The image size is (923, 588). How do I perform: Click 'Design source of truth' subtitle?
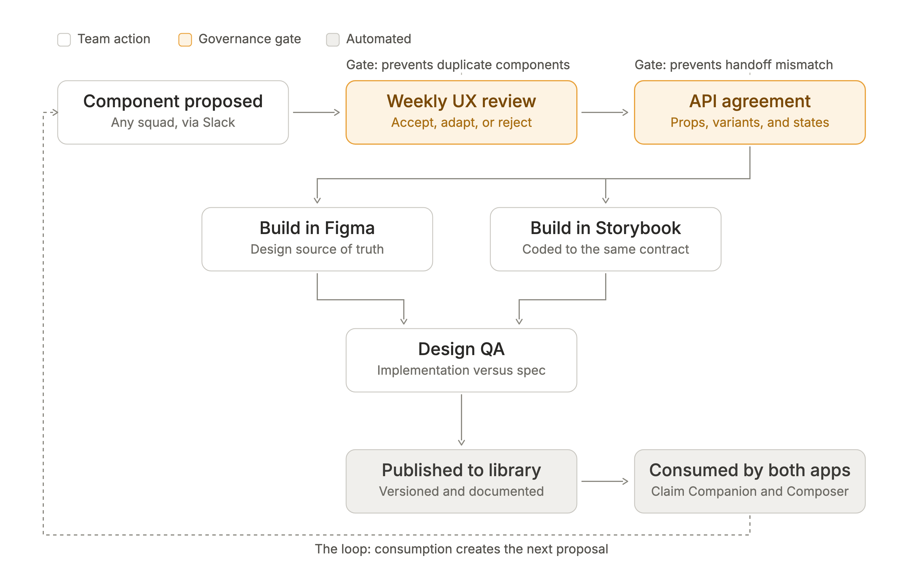coord(317,249)
